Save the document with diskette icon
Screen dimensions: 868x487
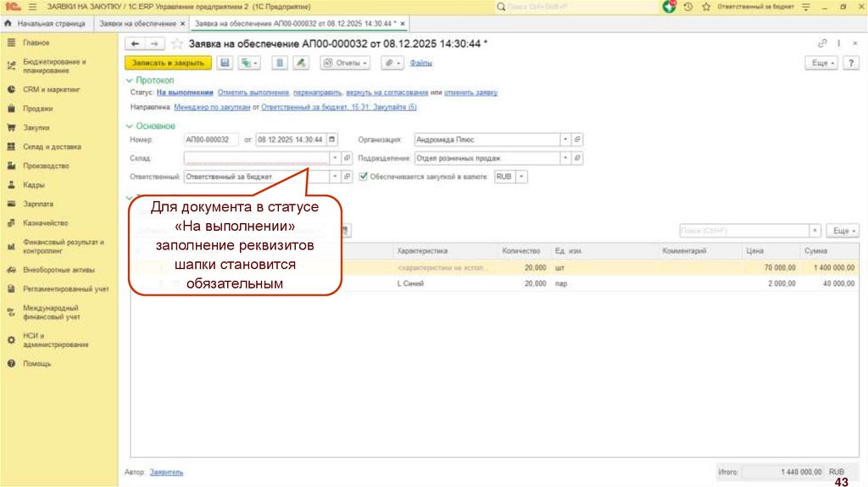[x=224, y=63]
